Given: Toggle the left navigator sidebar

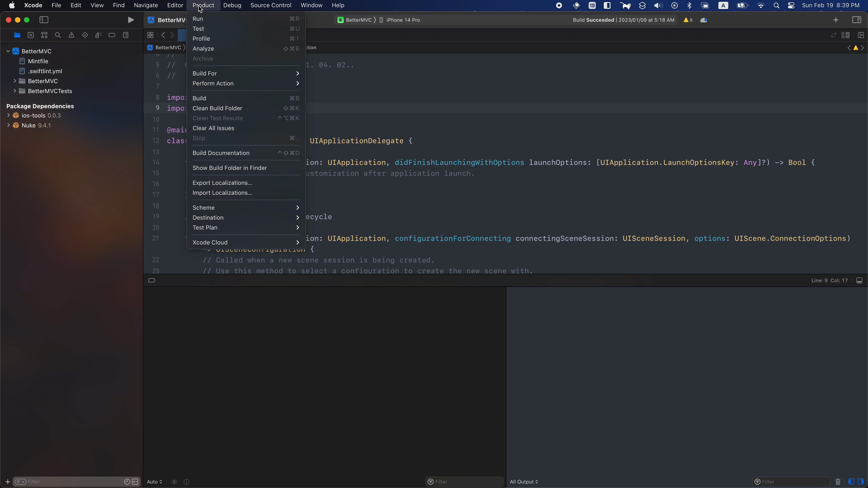Looking at the screenshot, I should [44, 20].
